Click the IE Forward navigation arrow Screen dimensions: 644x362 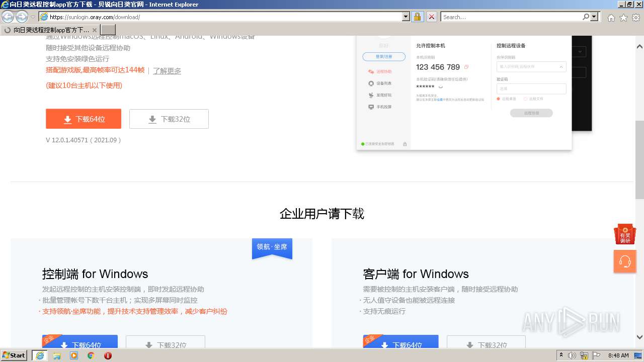(22, 17)
